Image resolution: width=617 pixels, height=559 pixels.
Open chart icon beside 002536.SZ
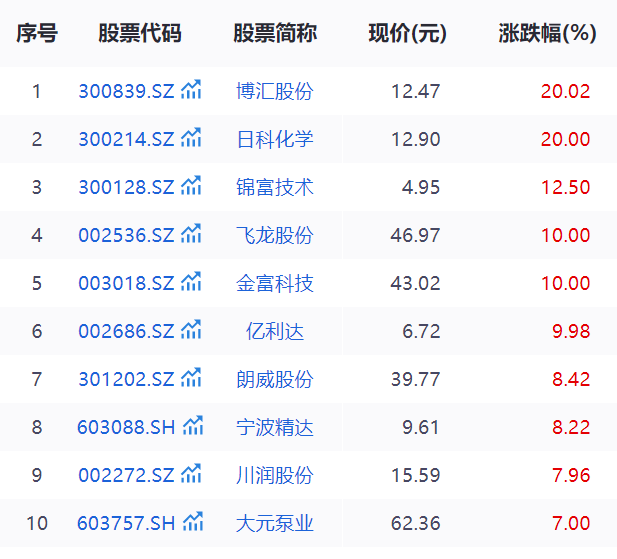pos(191,234)
